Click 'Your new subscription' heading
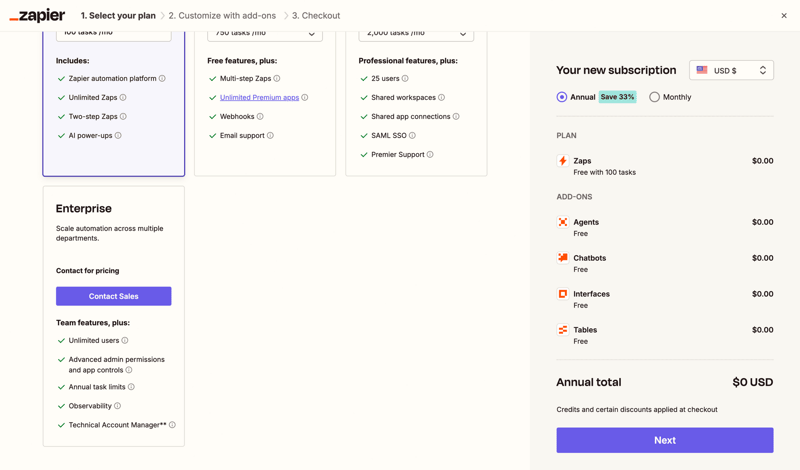The image size is (800, 470). 616,70
